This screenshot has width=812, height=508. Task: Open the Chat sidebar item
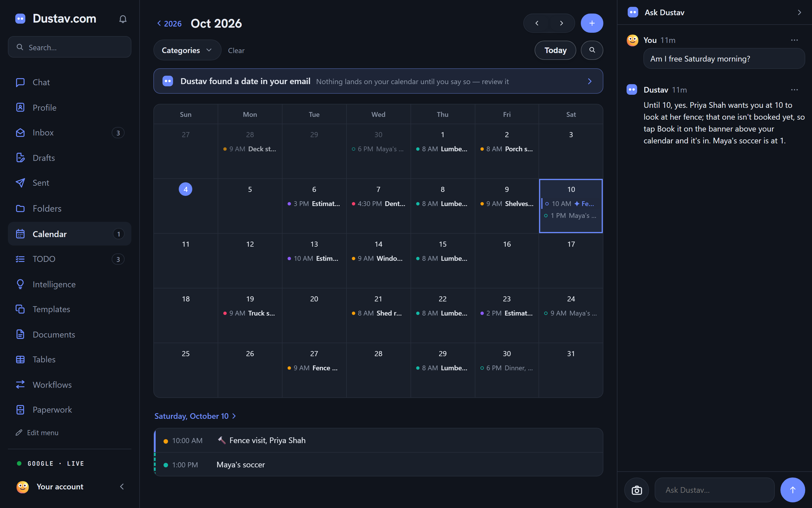click(69, 82)
